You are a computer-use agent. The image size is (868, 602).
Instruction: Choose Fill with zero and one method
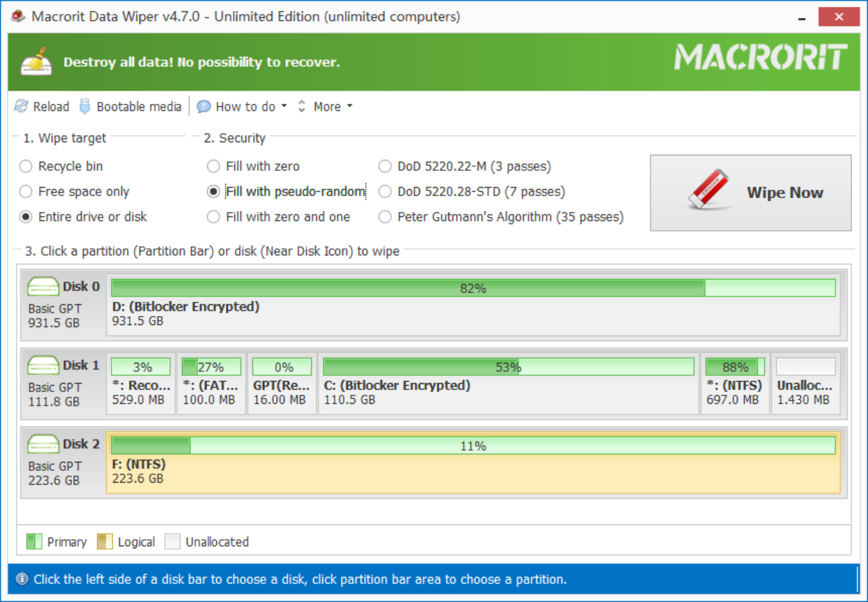click(279, 216)
